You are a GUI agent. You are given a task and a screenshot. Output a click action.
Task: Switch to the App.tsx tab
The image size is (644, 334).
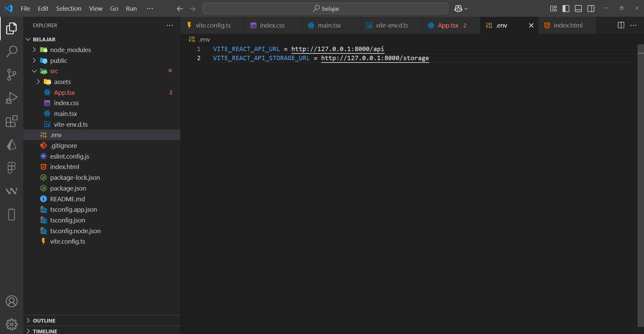451,26
